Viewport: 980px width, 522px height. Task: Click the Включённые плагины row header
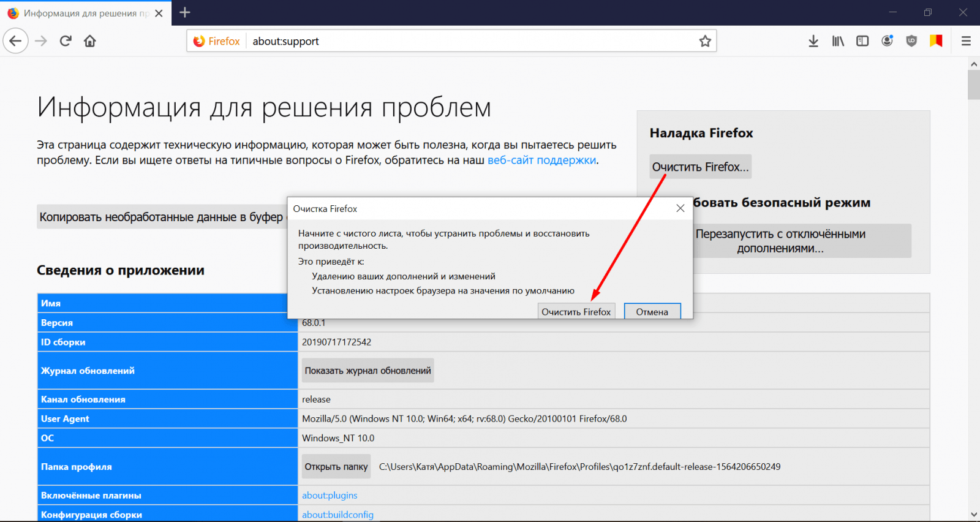tap(167, 495)
